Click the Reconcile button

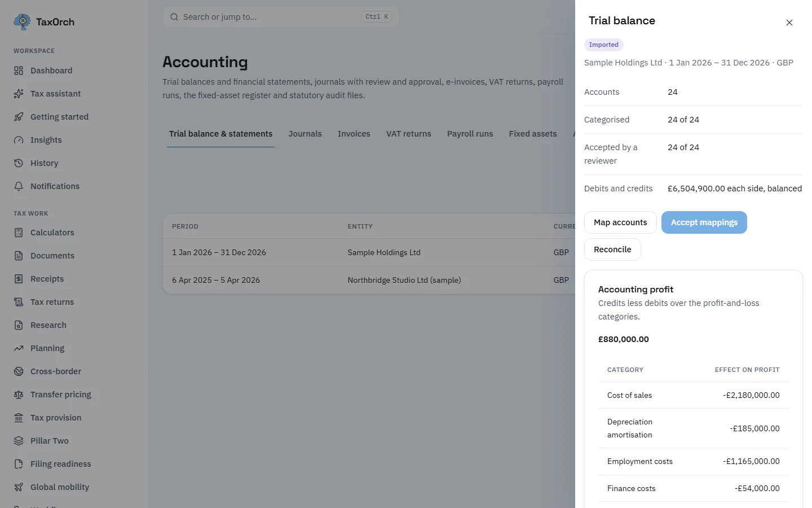(612, 249)
